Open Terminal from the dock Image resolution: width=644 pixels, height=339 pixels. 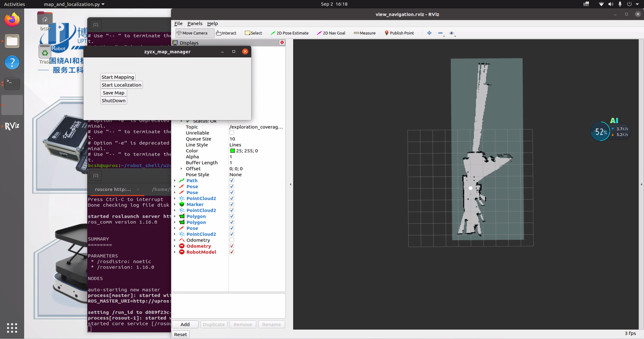[12, 84]
